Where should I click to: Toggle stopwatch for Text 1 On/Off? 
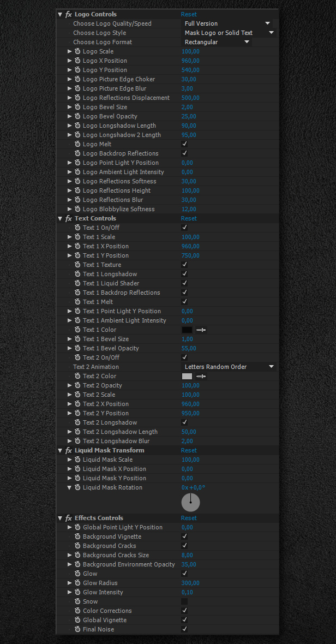tap(77, 228)
